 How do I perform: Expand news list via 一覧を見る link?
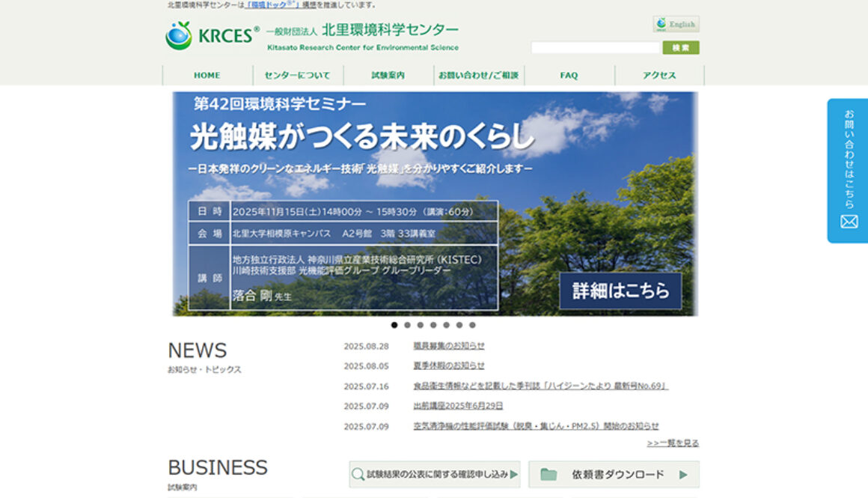pos(673,443)
